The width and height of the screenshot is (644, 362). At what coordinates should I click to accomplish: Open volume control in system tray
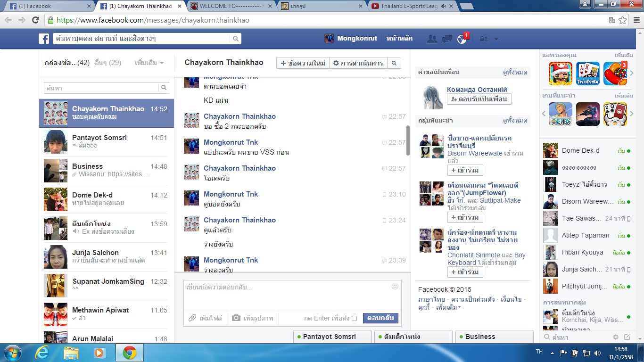point(598,353)
